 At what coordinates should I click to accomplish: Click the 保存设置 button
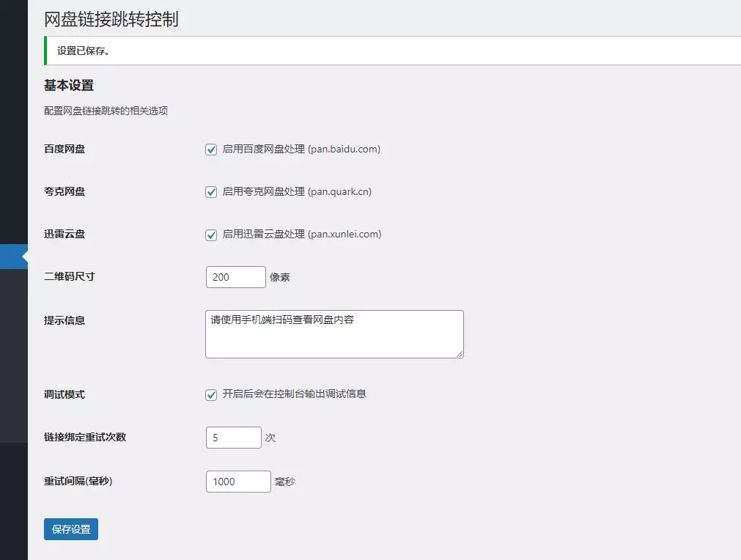[x=71, y=529]
